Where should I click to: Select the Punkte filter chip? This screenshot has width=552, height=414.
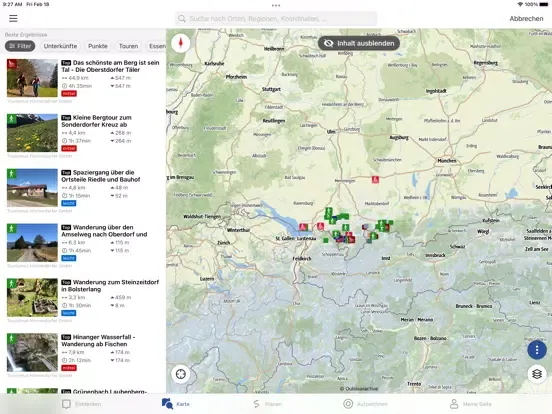98,46
